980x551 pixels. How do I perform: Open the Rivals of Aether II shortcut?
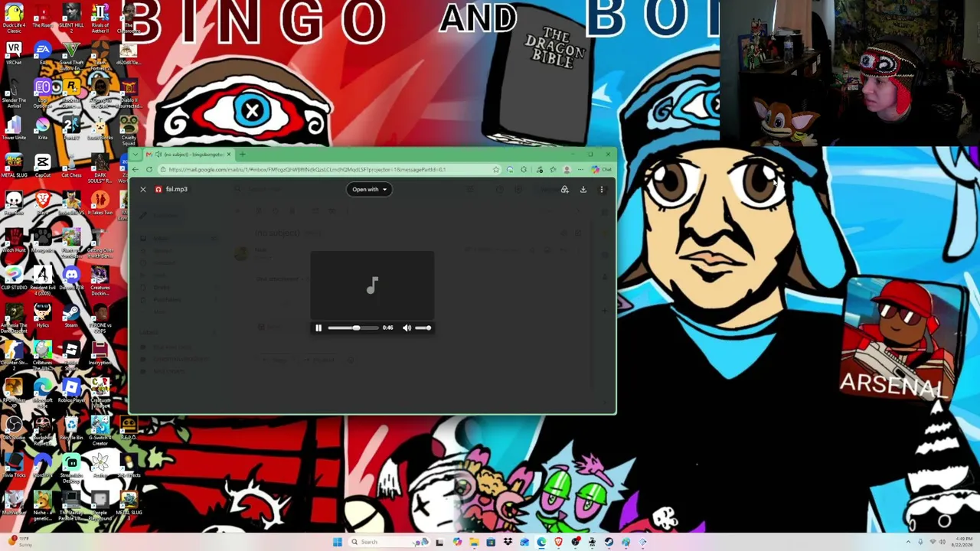coord(100,18)
